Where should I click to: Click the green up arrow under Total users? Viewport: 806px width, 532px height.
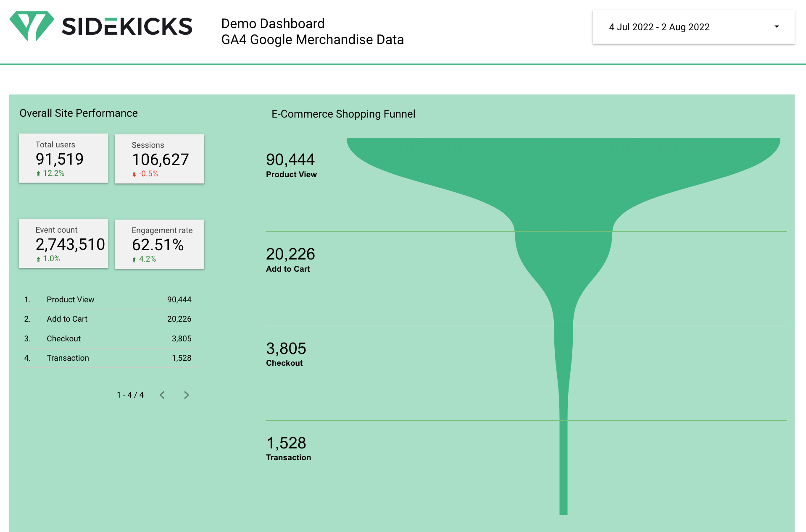pos(38,174)
